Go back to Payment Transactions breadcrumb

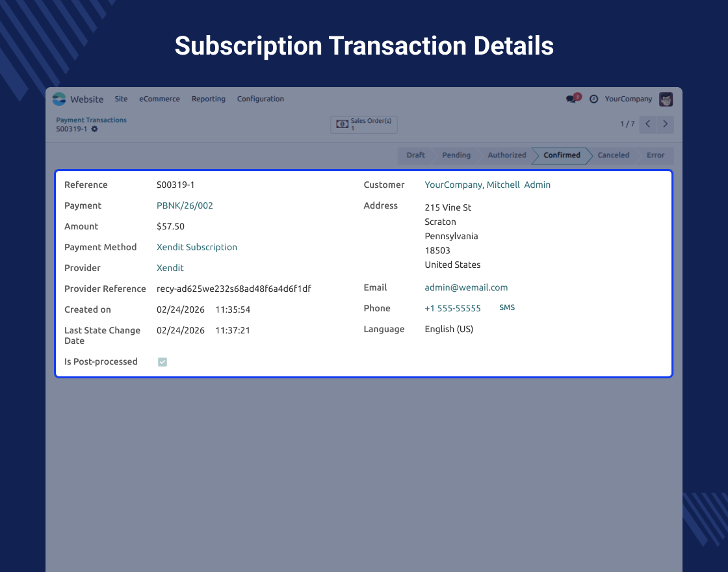(x=92, y=120)
